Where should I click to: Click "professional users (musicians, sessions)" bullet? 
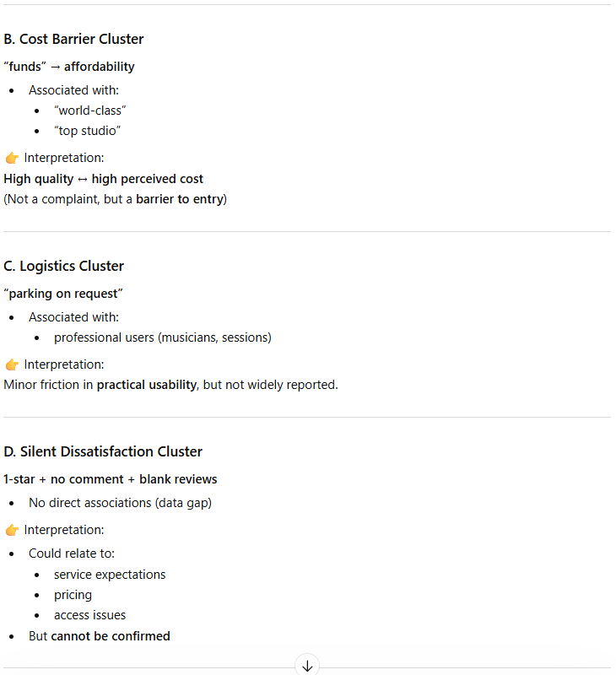[162, 337]
